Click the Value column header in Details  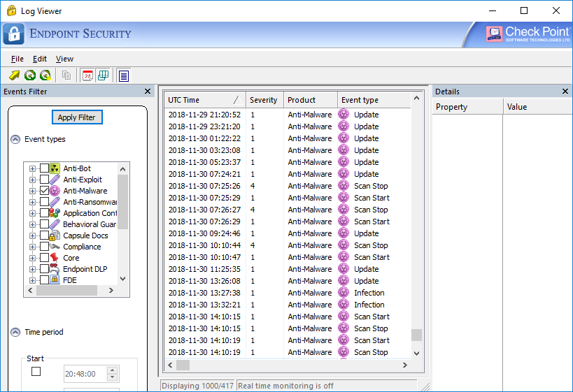coord(538,107)
